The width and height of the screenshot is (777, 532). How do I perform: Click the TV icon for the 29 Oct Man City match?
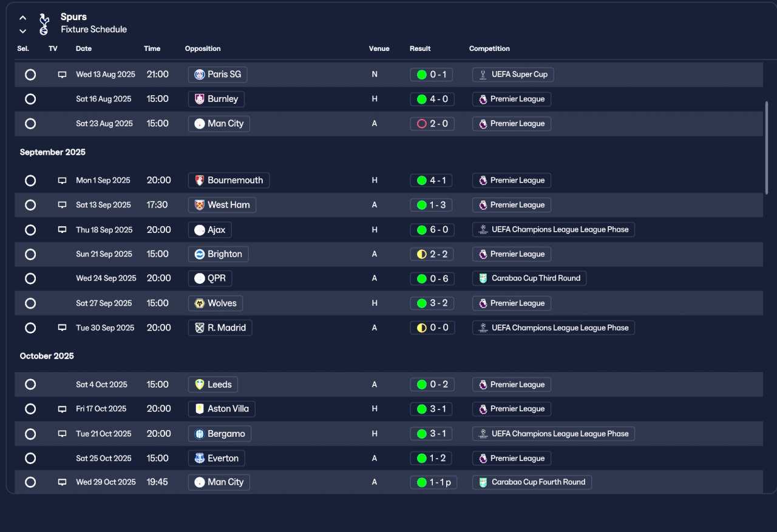click(x=62, y=482)
